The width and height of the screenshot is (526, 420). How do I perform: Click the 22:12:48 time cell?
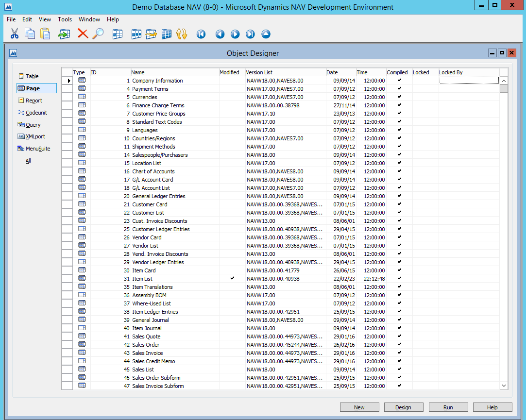coord(371,278)
